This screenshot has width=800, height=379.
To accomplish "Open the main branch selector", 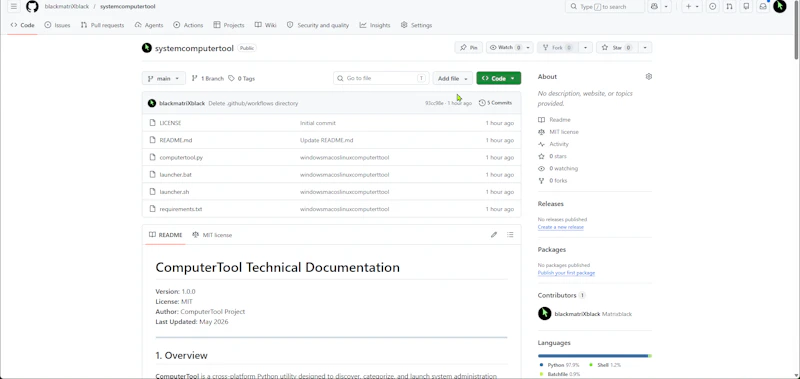I will pyautogui.click(x=163, y=79).
